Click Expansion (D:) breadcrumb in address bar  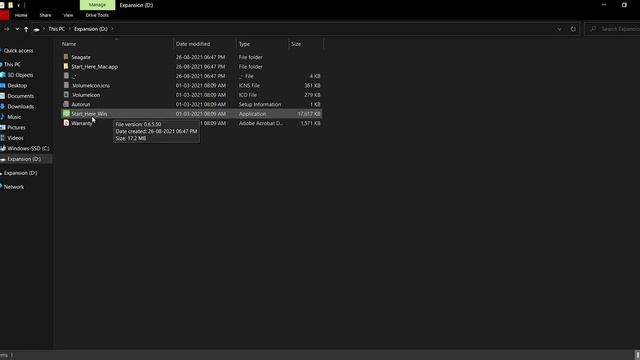point(91,29)
